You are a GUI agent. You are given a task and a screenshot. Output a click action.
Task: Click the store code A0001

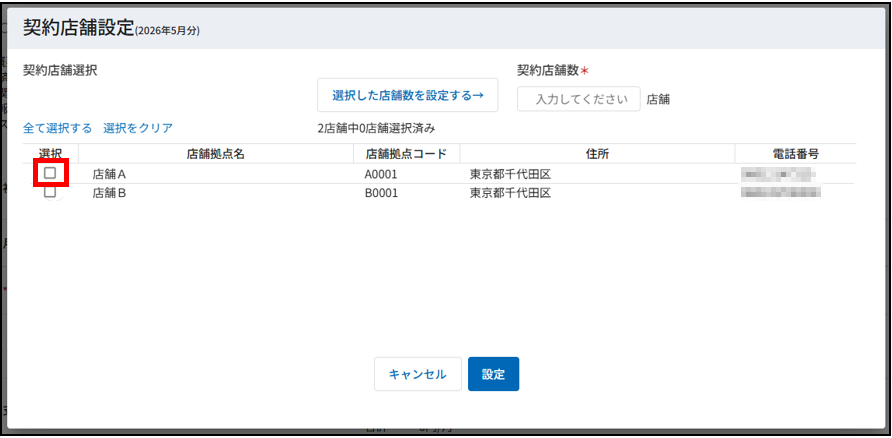point(381,174)
